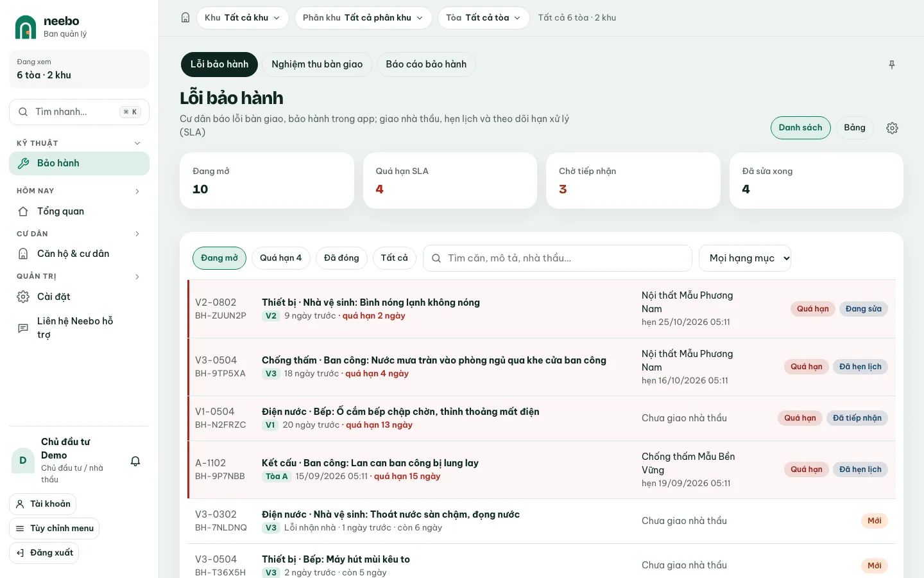The height and width of the screenshot is (578, 924).
Task: Open the Quá hạn SLA summary card
Action: (450, 180)
